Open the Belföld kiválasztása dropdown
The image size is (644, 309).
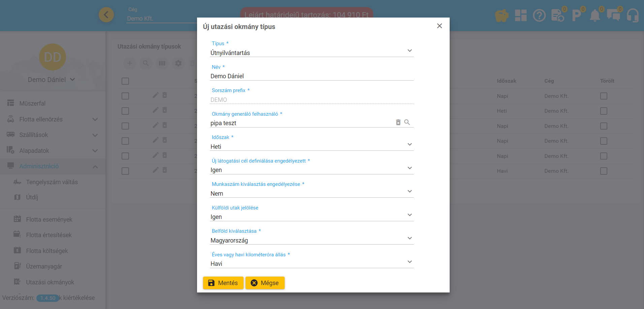click(x=312, y=241)
